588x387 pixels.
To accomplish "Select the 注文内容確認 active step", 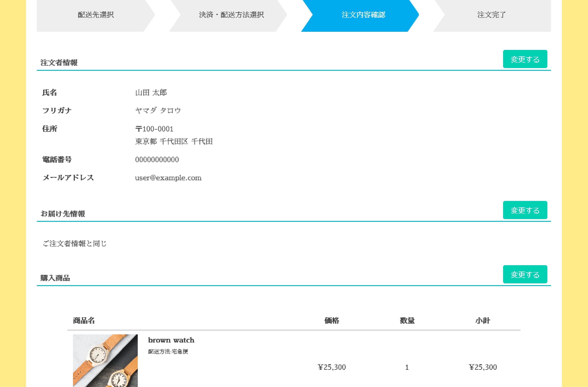I will (363, 15).
